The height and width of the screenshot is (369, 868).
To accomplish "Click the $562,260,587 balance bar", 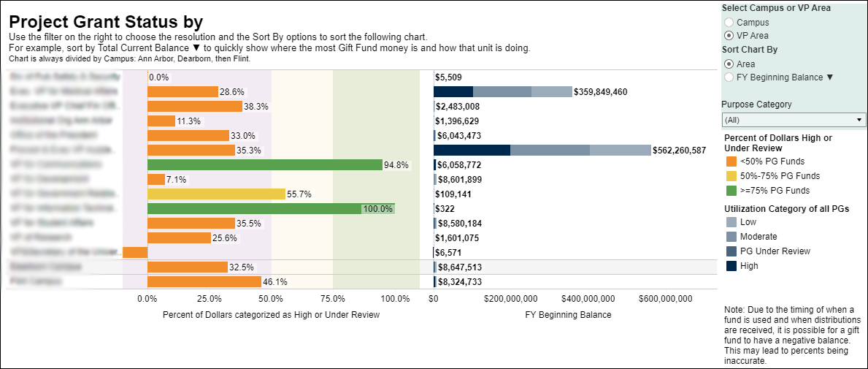I will tap(542, 151).
